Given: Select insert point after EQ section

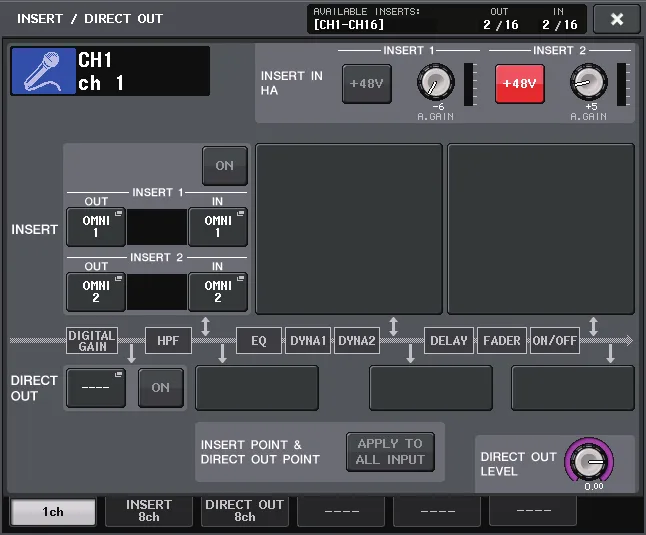Looking at the screenshot, I should coord(349,229).
